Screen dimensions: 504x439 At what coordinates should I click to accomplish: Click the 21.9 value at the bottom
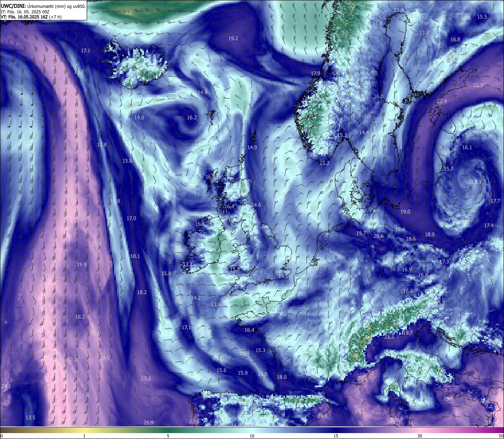coord(148,422)
